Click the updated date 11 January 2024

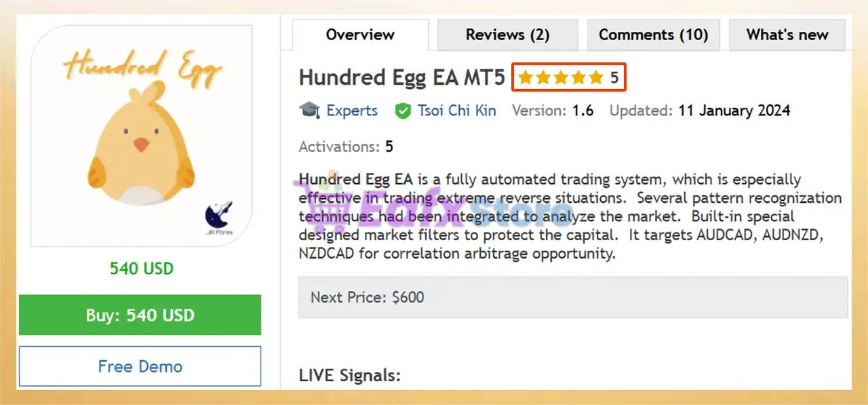(734, 111)
